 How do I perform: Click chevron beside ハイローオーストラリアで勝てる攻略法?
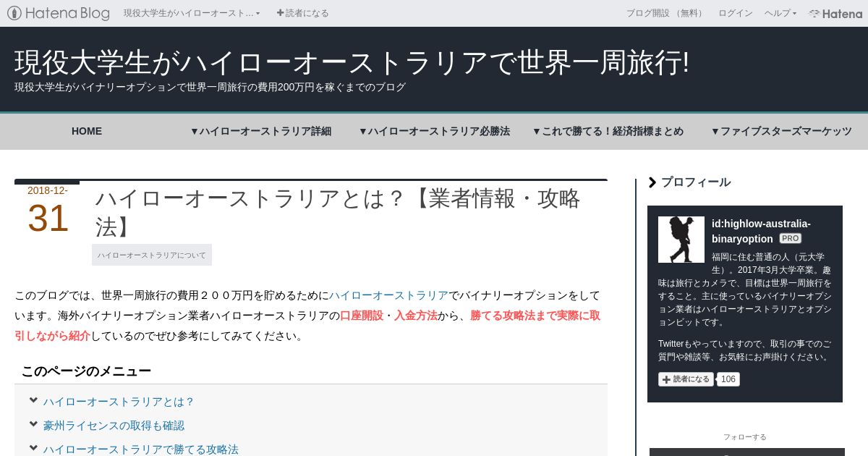click(x=33, y=448)
